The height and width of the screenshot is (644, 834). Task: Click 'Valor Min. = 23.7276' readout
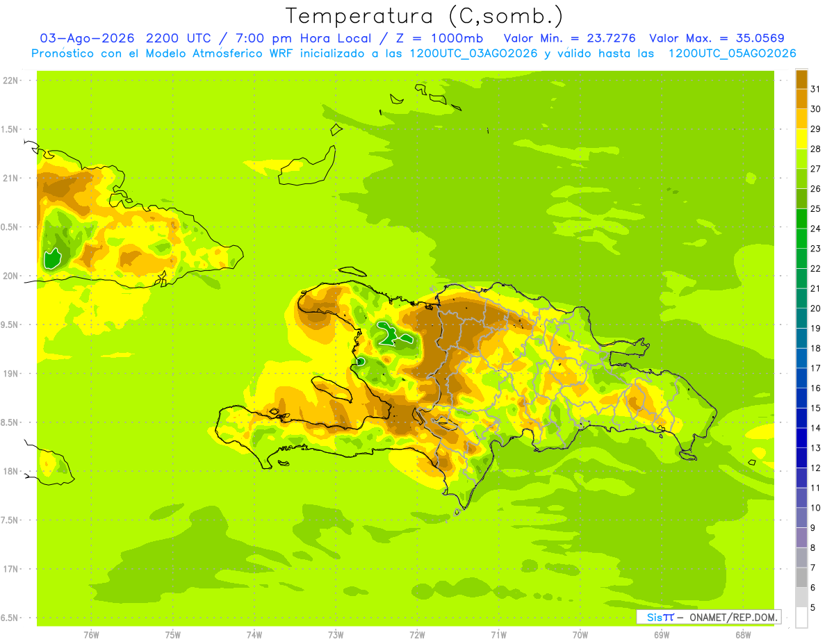click(570, 38)
